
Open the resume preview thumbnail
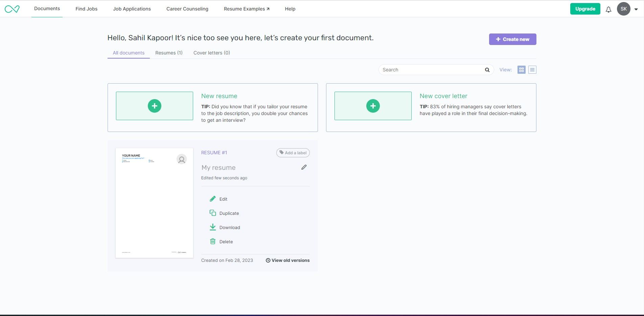point(154,203)
